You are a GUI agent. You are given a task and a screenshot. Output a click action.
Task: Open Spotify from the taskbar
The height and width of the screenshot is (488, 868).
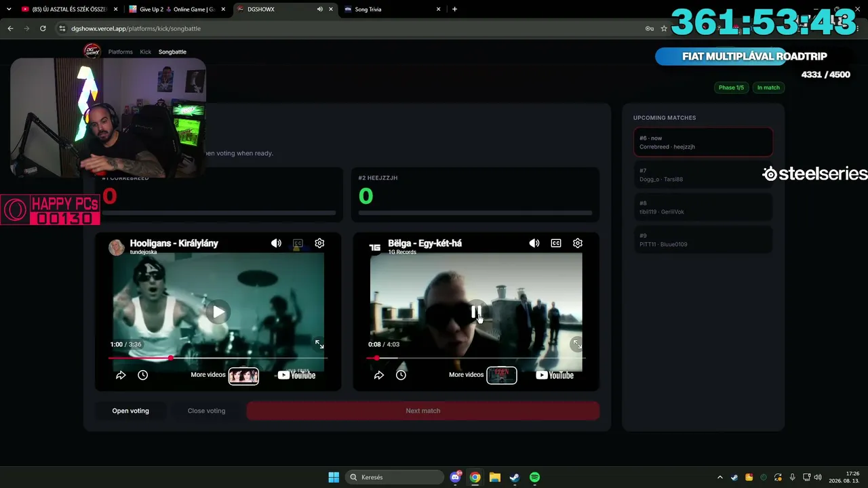(x=534, y=477)
